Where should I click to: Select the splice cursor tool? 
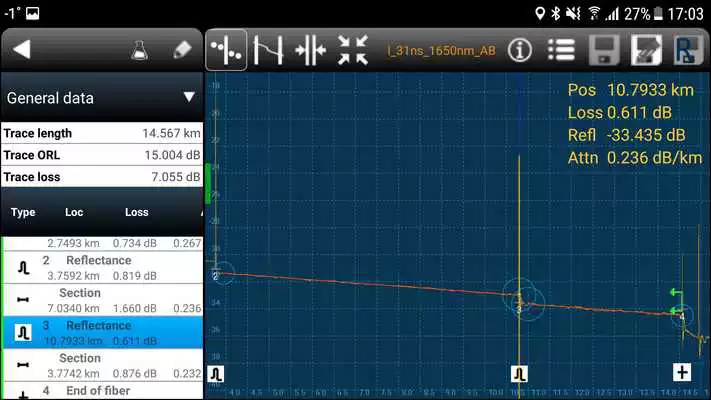310,50
